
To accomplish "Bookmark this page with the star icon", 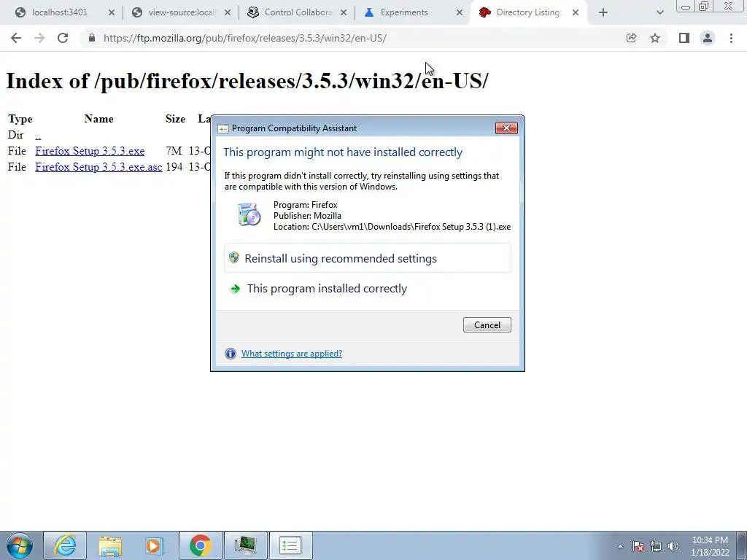I will 655,38.
